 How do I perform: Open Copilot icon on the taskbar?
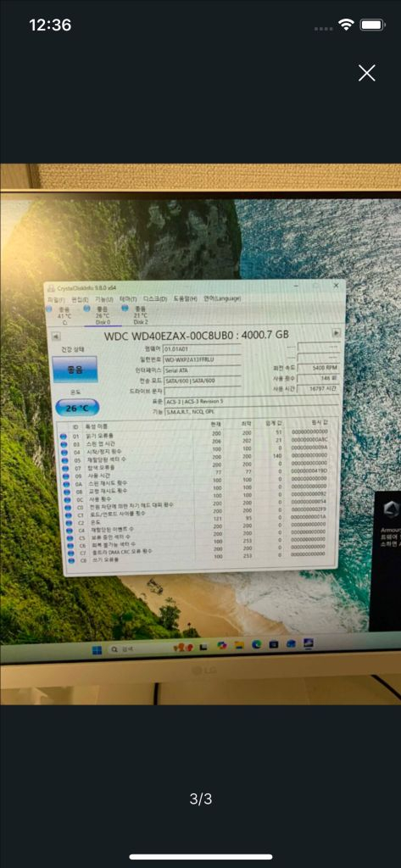coord(222,645)
